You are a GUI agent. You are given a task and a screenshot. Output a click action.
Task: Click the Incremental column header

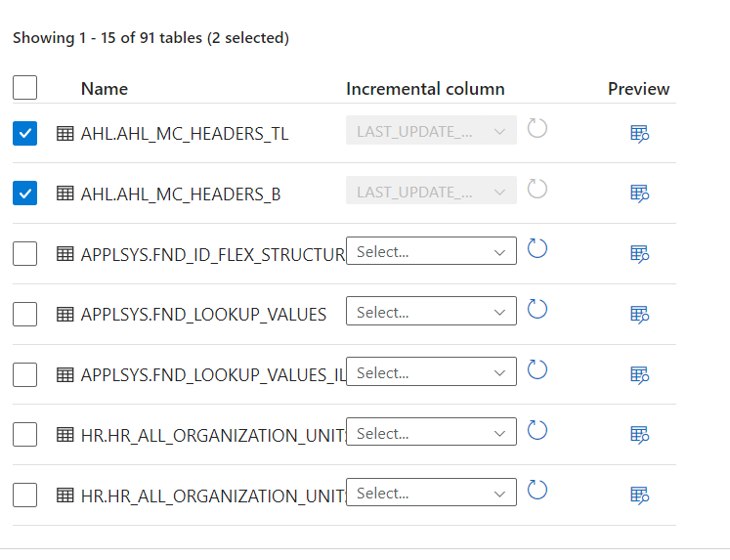(425, 89)
